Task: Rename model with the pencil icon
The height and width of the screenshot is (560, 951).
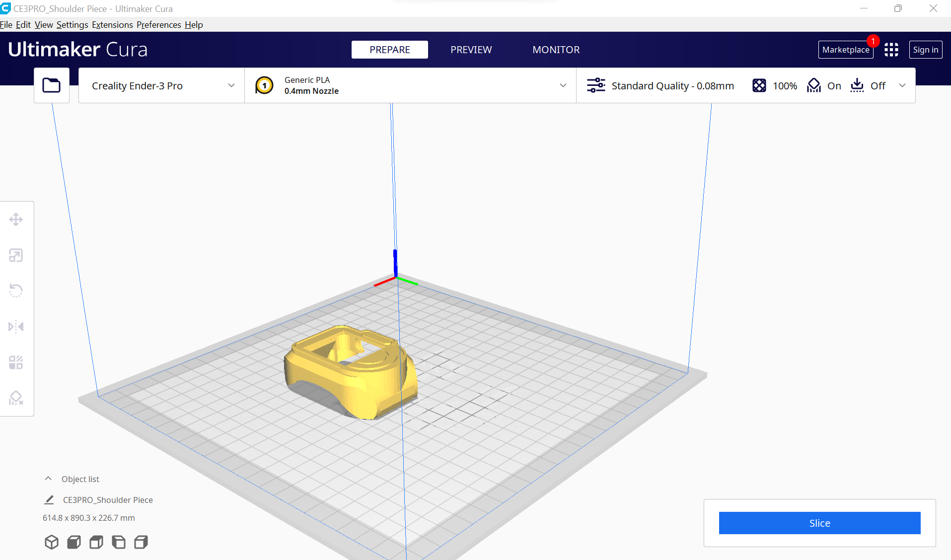Action: coord(49,499)
